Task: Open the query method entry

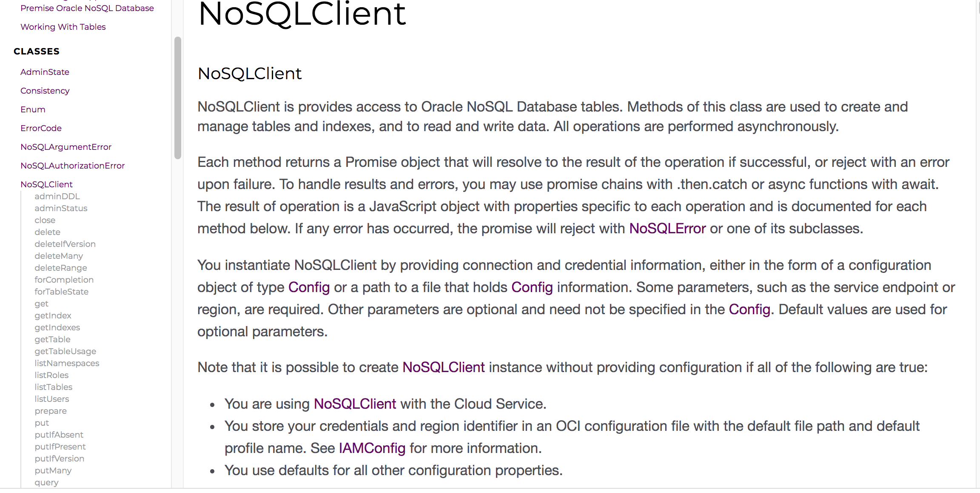Action: [x=46, y=482]
